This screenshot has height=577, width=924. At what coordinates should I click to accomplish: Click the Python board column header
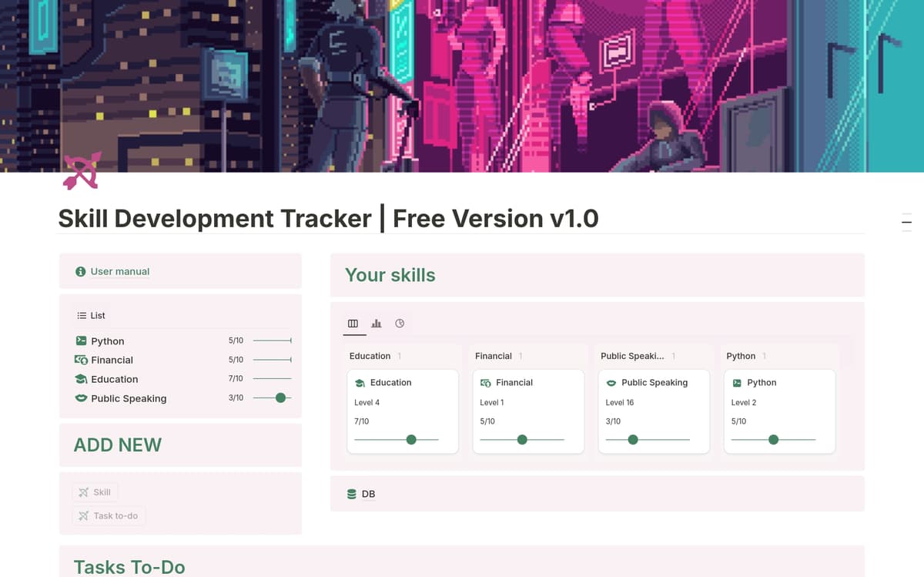pos(741,356)
